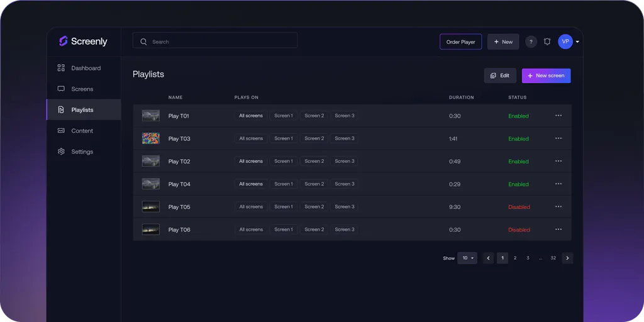Go to previous page arrow in pagination

[x=488, y=258]
